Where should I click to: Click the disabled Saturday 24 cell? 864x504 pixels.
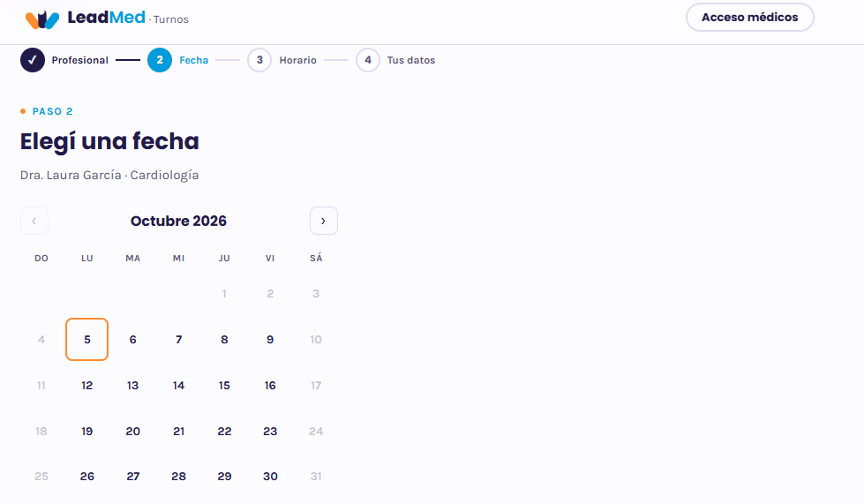pyautogui.click(x=316, y=432)
